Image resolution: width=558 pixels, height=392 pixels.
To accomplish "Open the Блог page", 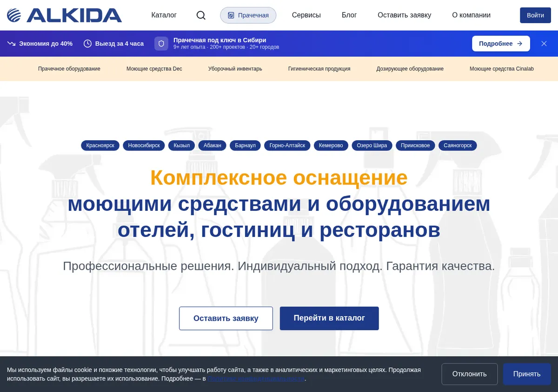I will pos(349,15).
